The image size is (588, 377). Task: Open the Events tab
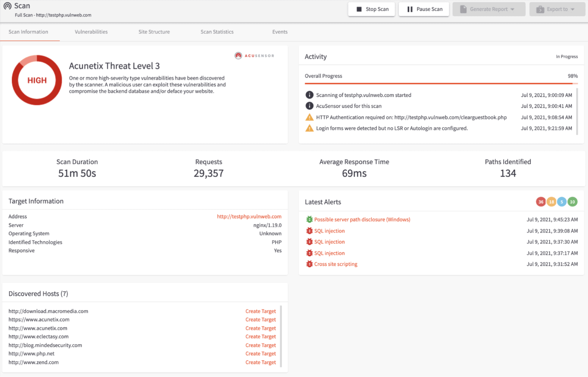pos(280,32)
